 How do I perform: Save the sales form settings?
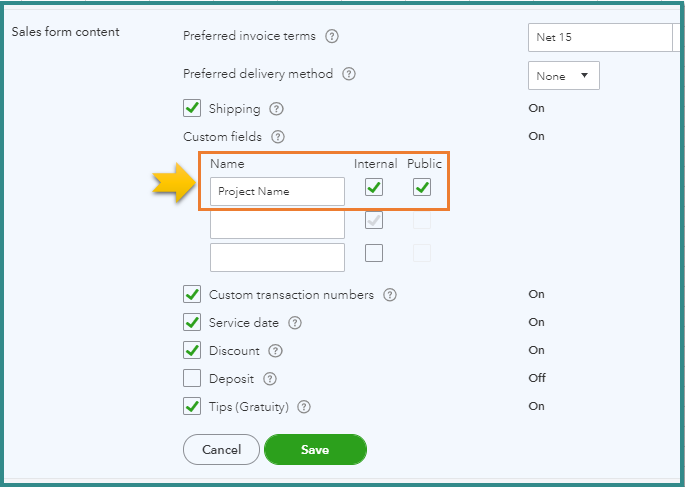pos(315,450)
